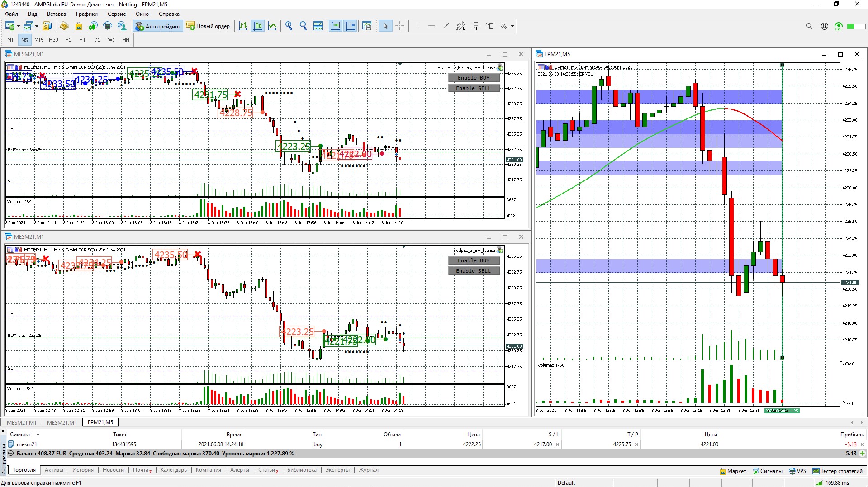This screenshot has height=487, width=868.
Task: Switch chart to bar chart mode
Action: [243, 26]
